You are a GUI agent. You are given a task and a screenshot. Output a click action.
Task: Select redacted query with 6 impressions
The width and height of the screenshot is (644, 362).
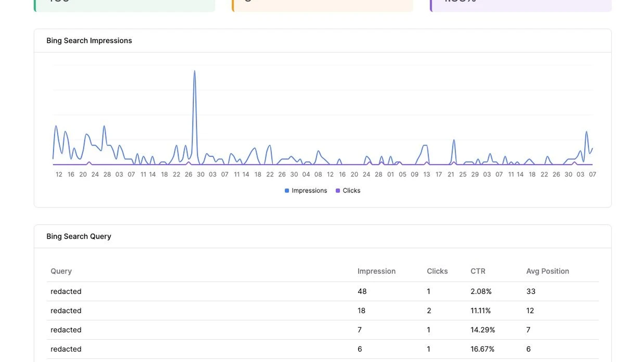click(x=66, y=349)
